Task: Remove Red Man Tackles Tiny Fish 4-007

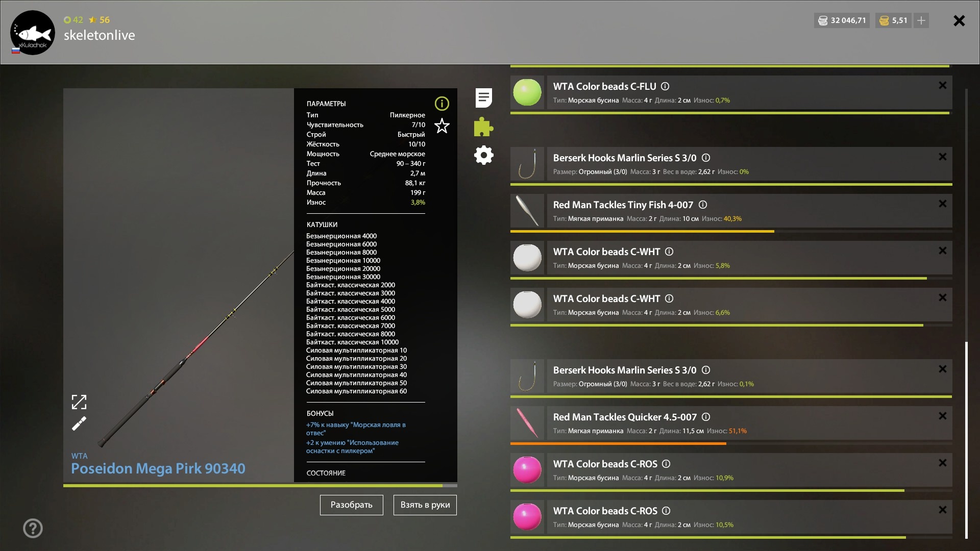Action: click(x=942, y=204)
